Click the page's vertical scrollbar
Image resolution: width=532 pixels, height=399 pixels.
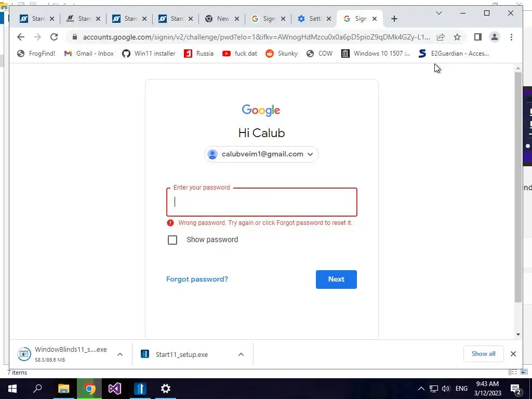coord(518,187)
